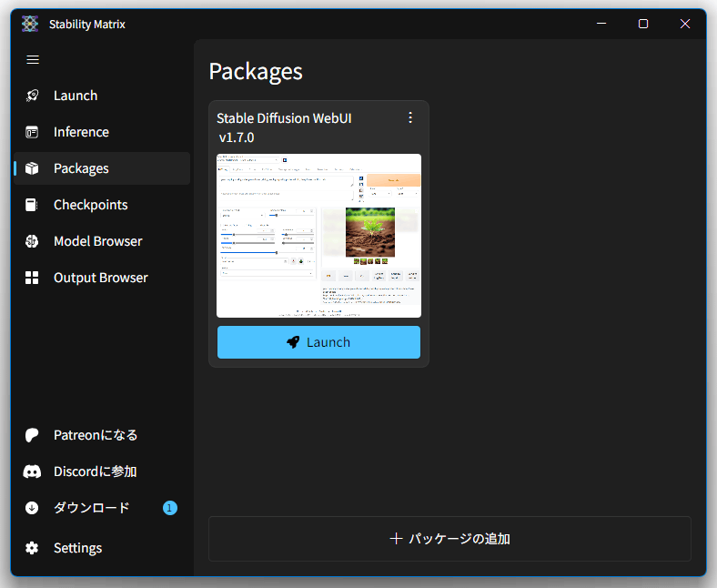This screenshot has height=588, width=717.
Task: Switch to Model Browser
Action: pos(102,241)
